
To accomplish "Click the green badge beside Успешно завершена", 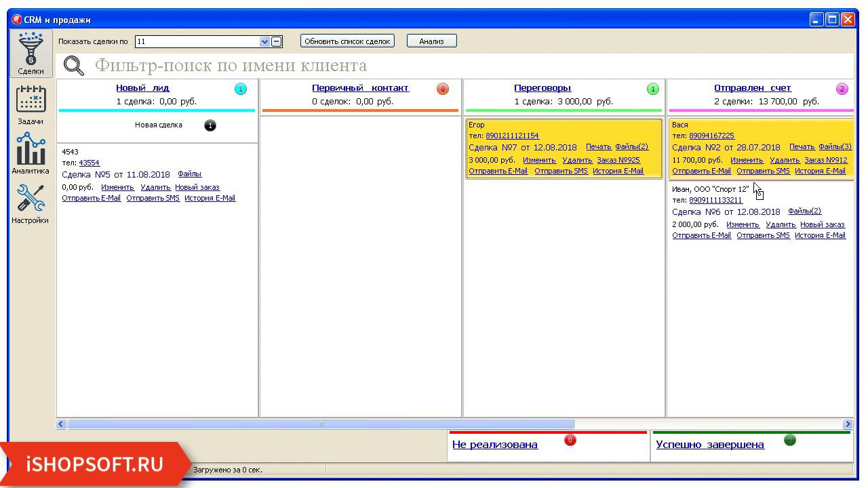I will coord(789,440).
